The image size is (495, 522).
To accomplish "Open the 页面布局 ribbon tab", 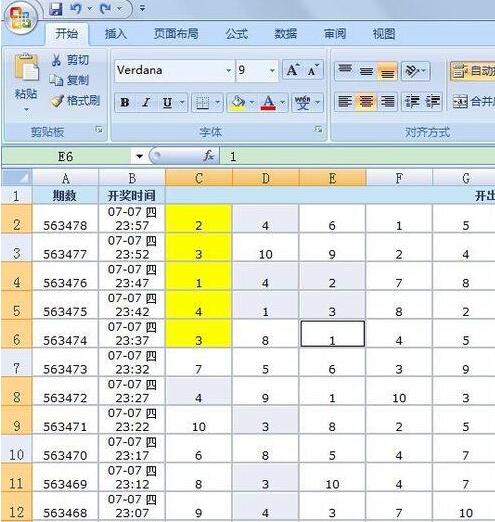I will (x=176, y=34).
